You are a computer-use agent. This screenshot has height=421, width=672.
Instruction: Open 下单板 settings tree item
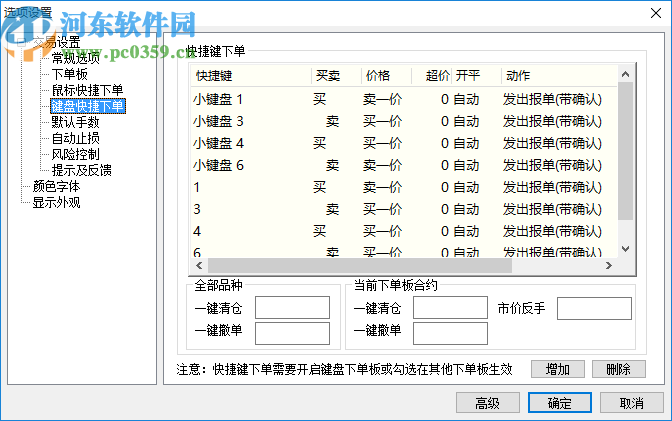click(x=69, y=74)
